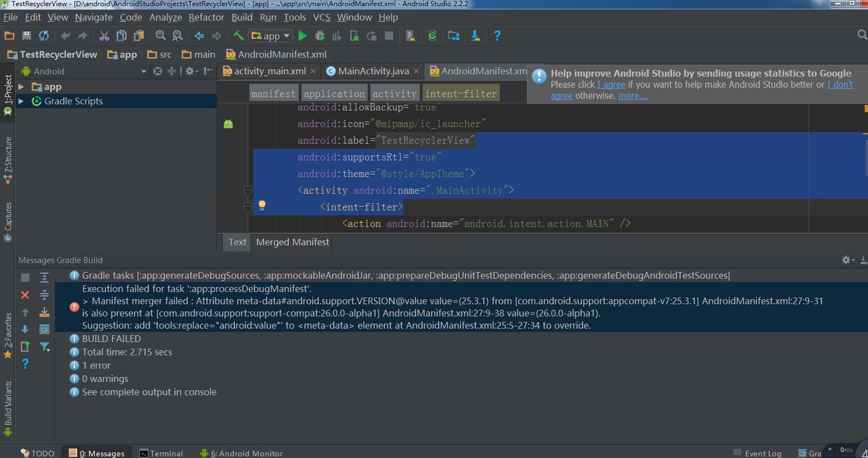Click the Cut scissors icon
The image size is (868, 458).
point(104,36)
